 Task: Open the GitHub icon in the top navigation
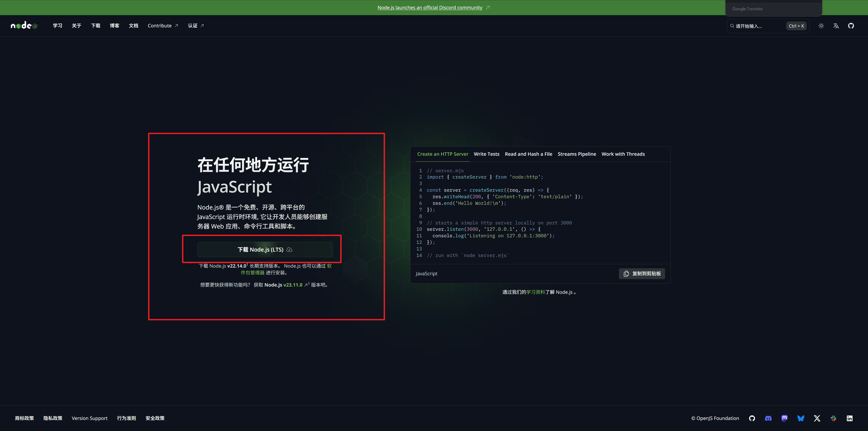click(851, 26)
